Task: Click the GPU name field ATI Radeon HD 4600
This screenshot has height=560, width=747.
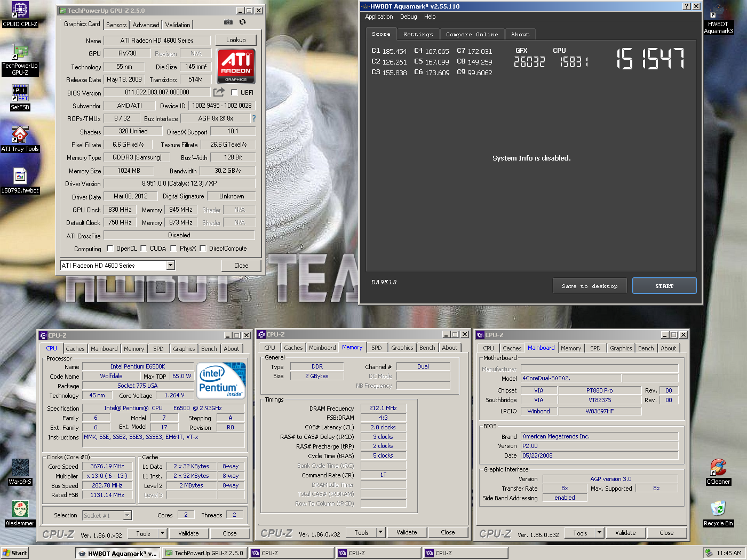Action: (157, 41)
